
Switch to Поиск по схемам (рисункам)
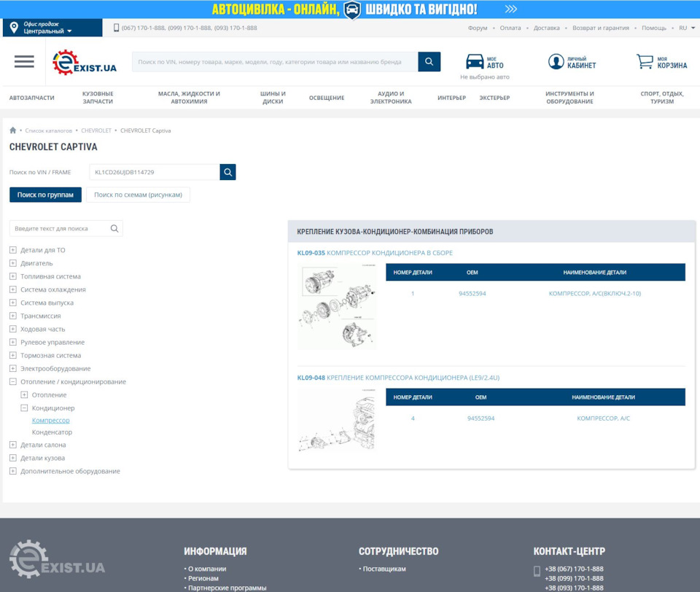click(138, 195)
